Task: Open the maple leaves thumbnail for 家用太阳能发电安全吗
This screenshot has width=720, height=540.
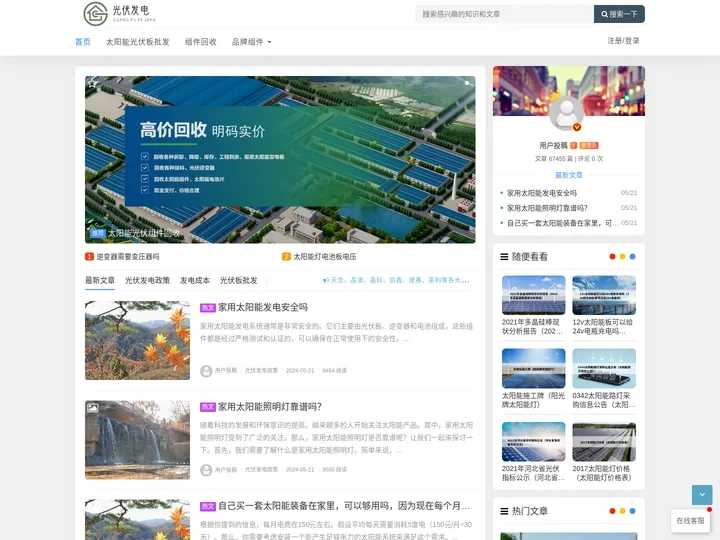Action: click(137, 340)
